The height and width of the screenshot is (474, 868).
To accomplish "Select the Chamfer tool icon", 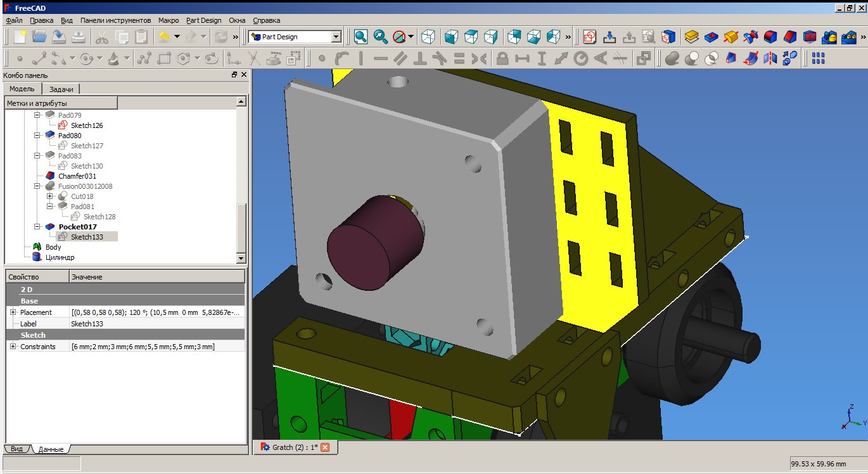I will pos(790,37).
